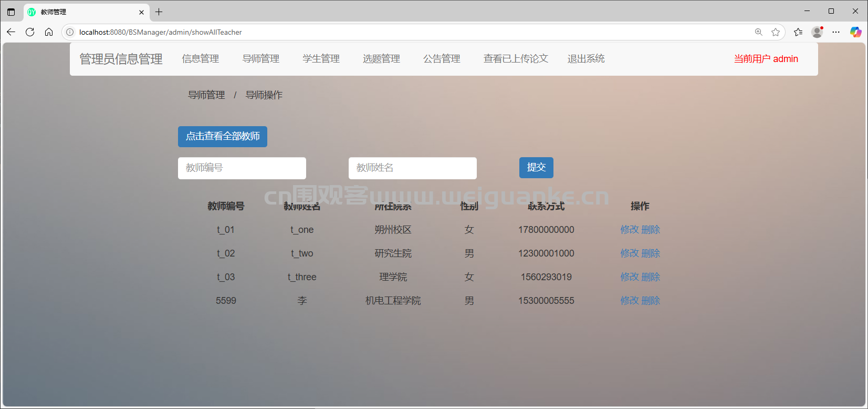Click 删除 for teacher 5599
The width and height of the screenshot is (868, 409).
point(651,301)
